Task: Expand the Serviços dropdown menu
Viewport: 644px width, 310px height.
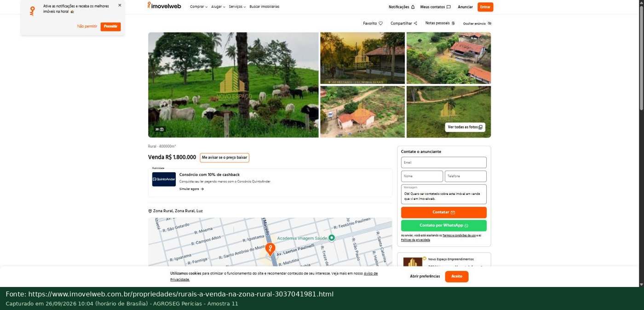Action: point(237,7)
